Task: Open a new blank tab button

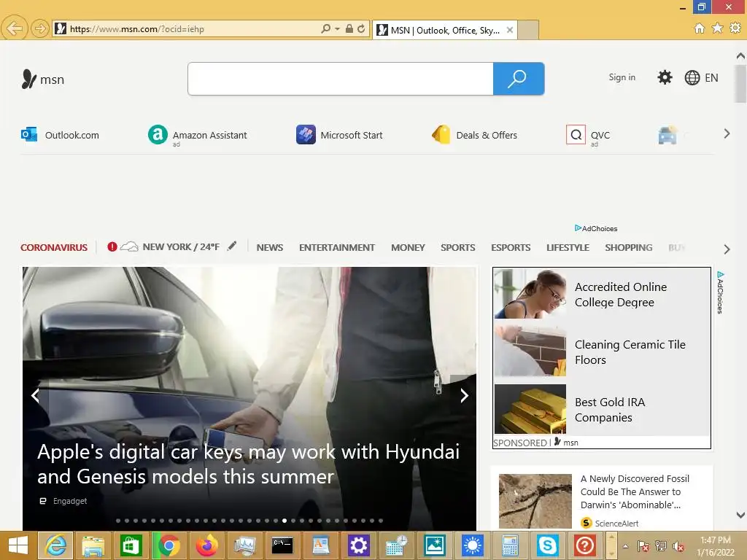Action: point(528,30)
